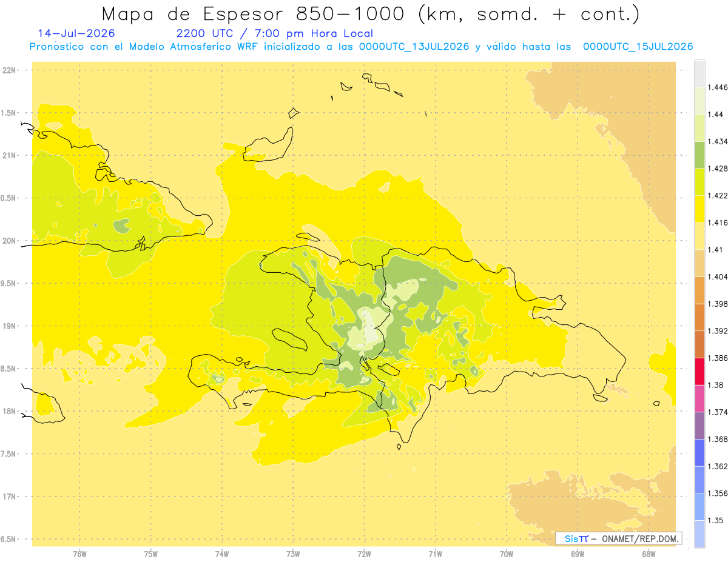Select the lime swatch between 1.422 and 1.428
The width and height of the screenshot is (728, 562).
pos(699,182)
